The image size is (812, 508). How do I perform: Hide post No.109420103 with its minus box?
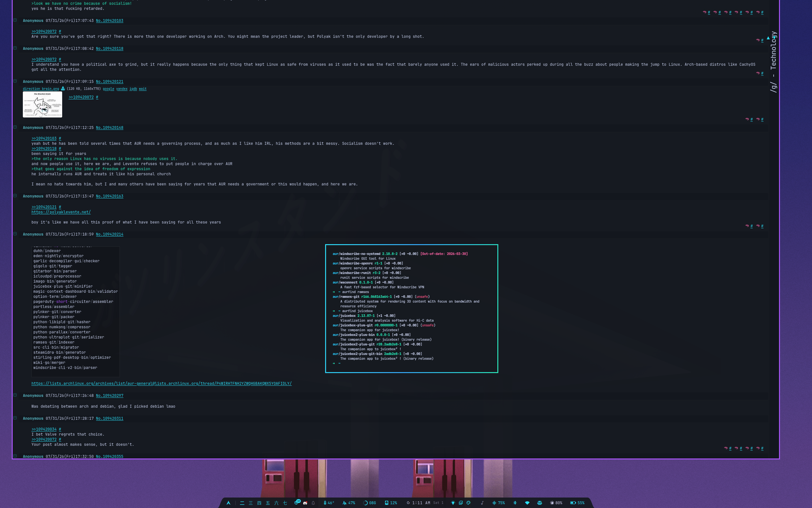(x=15, y=20)
